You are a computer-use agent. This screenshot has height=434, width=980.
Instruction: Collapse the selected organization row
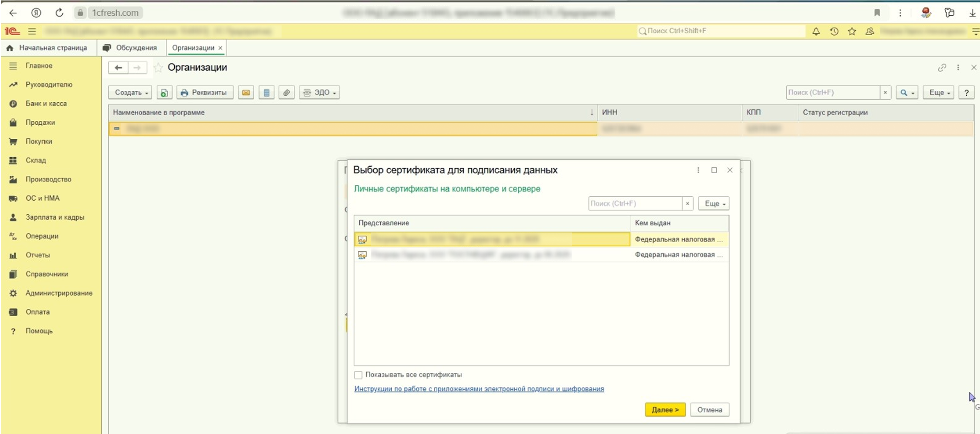(x=117, y=129)
